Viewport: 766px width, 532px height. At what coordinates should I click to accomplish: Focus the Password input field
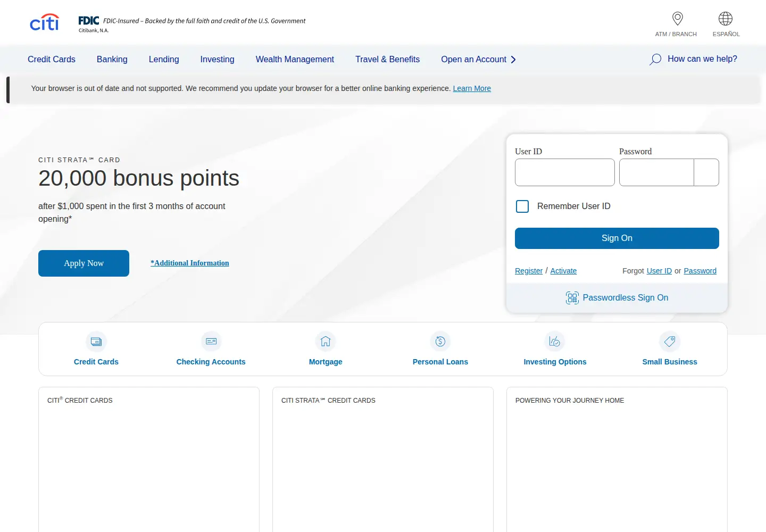(x=656, y=172)
